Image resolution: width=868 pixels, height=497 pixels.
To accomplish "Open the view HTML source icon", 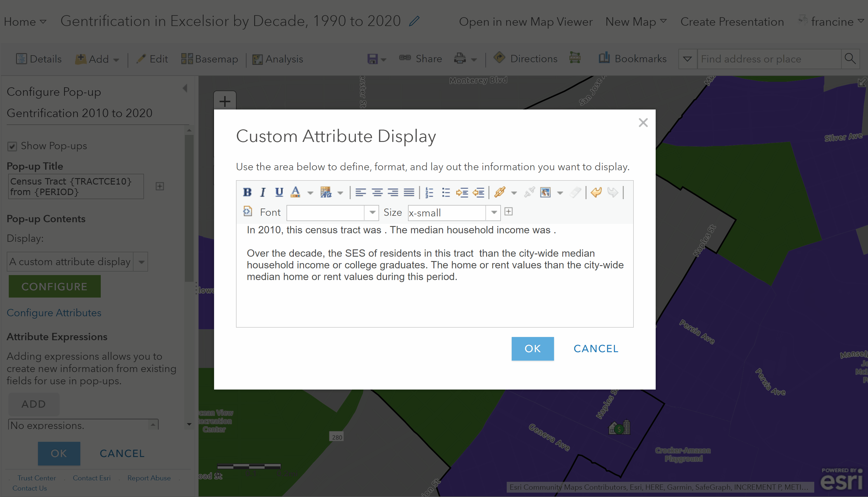I will pos(247,211).
